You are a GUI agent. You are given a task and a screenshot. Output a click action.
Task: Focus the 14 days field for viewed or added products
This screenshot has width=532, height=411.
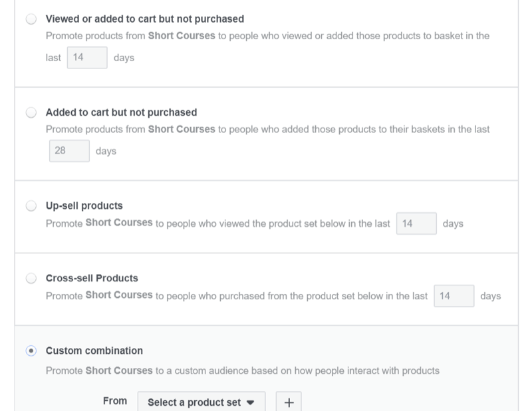tap(86, 58)
